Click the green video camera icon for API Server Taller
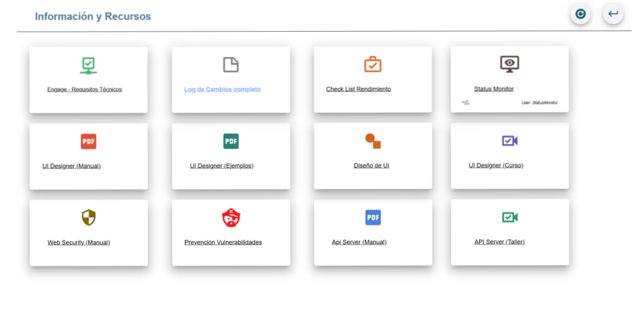Screen dimensions: 644x329 click(509, 217)
